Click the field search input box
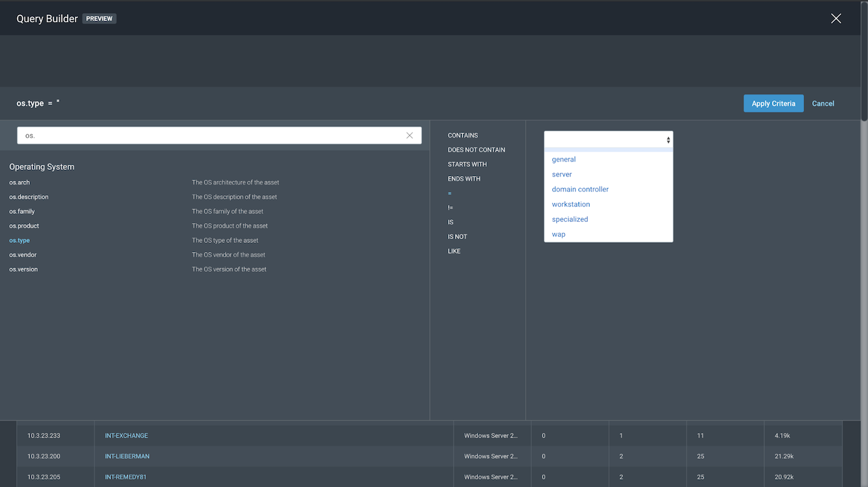The height and width of the screenshot is (487, 868). tap(211, 136)
